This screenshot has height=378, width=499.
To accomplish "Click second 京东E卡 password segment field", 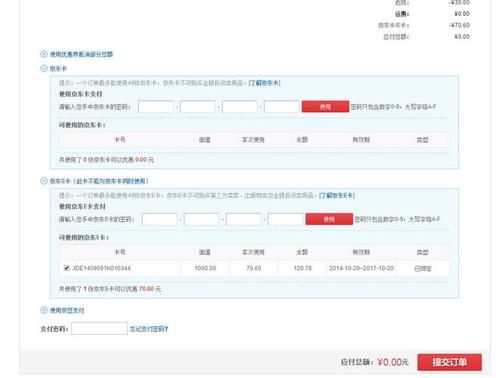I will 202,219.
